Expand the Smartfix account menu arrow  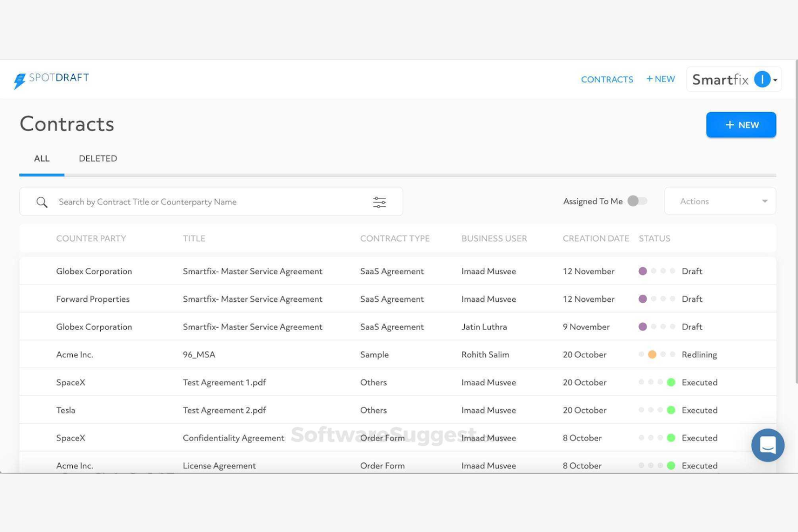tap(775, 80)
